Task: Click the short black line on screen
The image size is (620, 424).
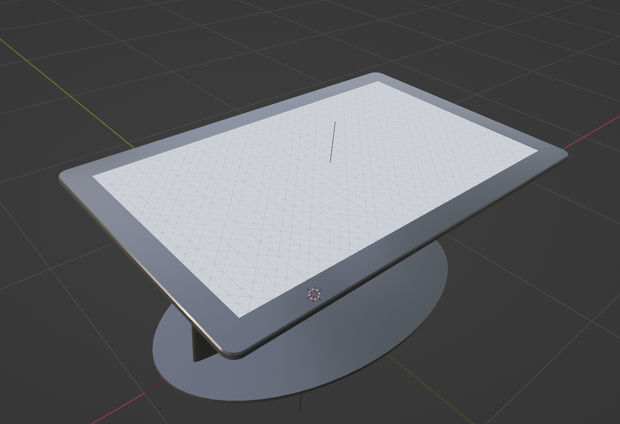Action: click(x=333, y=142)
